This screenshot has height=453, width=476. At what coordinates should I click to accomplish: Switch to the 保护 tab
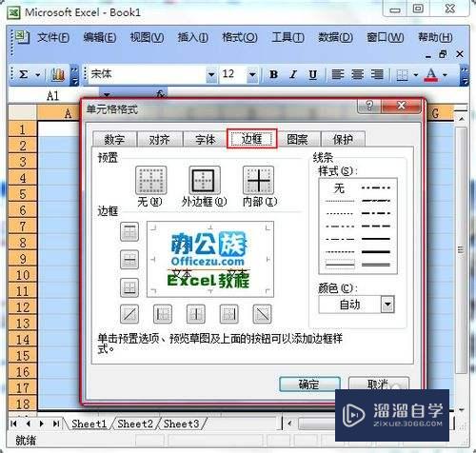coord(343,139)
